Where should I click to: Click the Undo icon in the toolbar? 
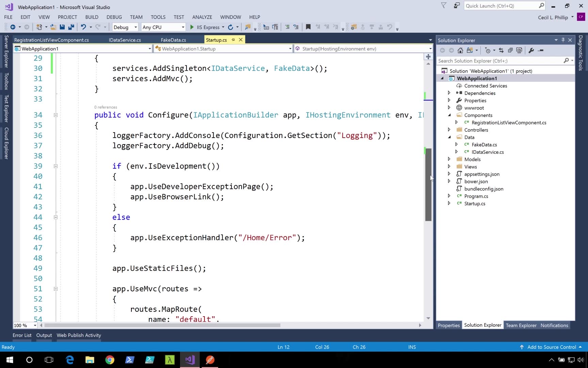pos(83,27)
